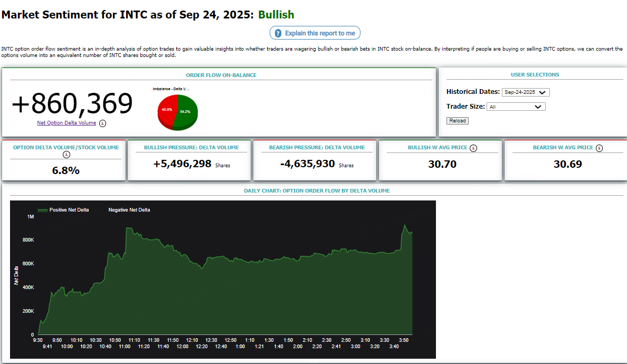Toggle the Positive Net Delta legend entry
Screen dimensions: 627x364
(x=63, y=210)
